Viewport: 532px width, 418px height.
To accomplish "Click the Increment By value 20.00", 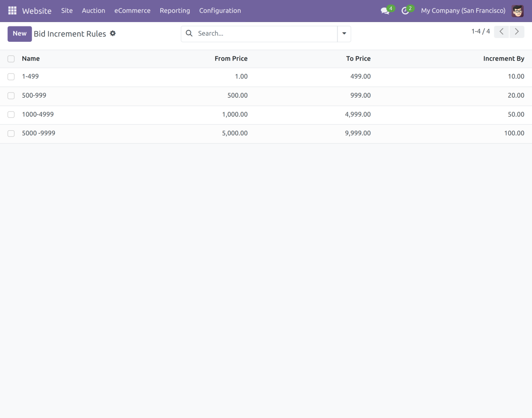I will pyautogui.click(x=516, y=95).
